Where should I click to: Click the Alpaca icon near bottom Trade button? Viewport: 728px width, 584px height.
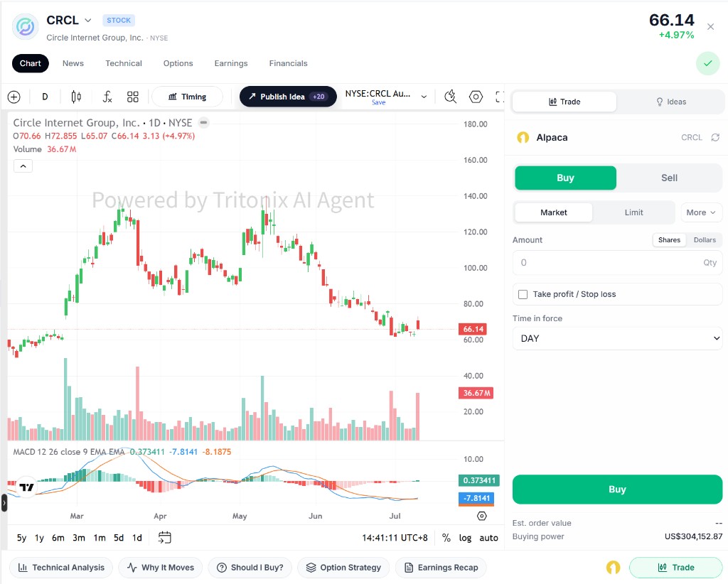click(x=614, y=567)
